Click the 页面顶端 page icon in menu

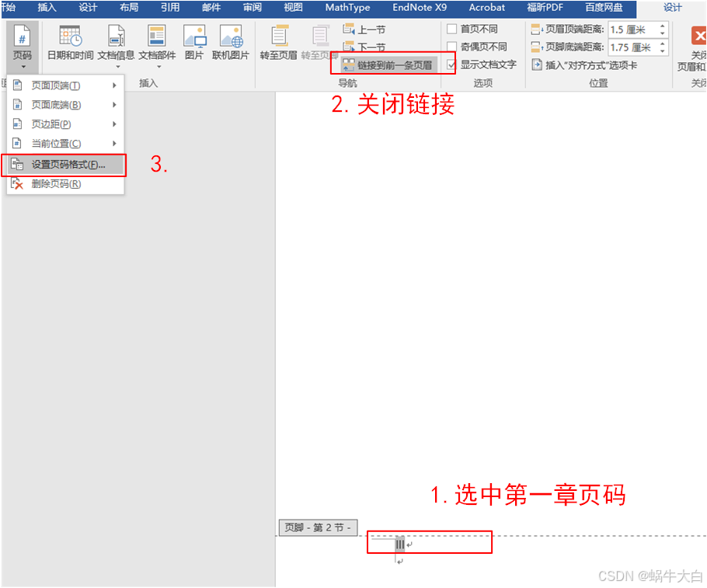coord(17,85)
